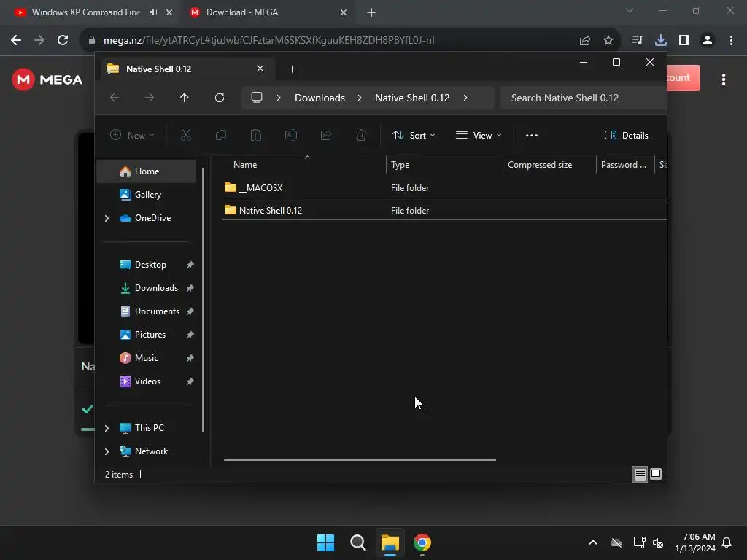
Task: Click the Copy toolbar icon
Action: pos(220,135)
